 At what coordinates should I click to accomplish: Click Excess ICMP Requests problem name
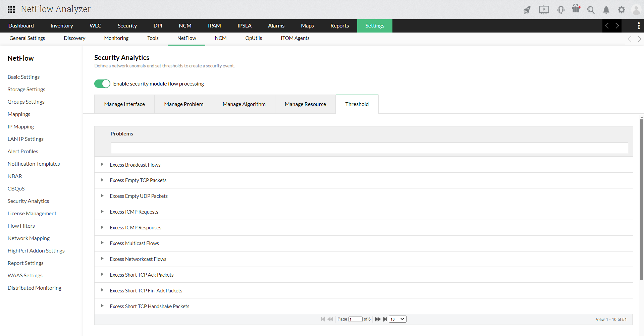click(134, 212)
